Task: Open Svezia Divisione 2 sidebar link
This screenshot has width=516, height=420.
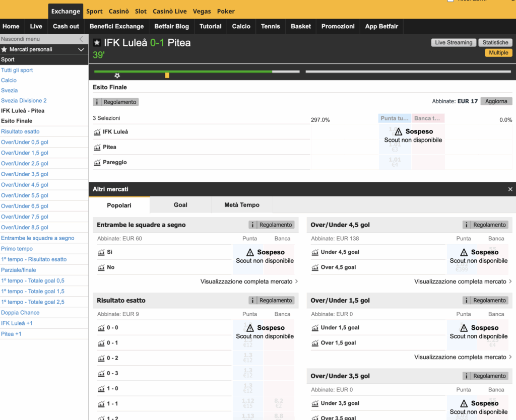Action: [x=24, y=101]
